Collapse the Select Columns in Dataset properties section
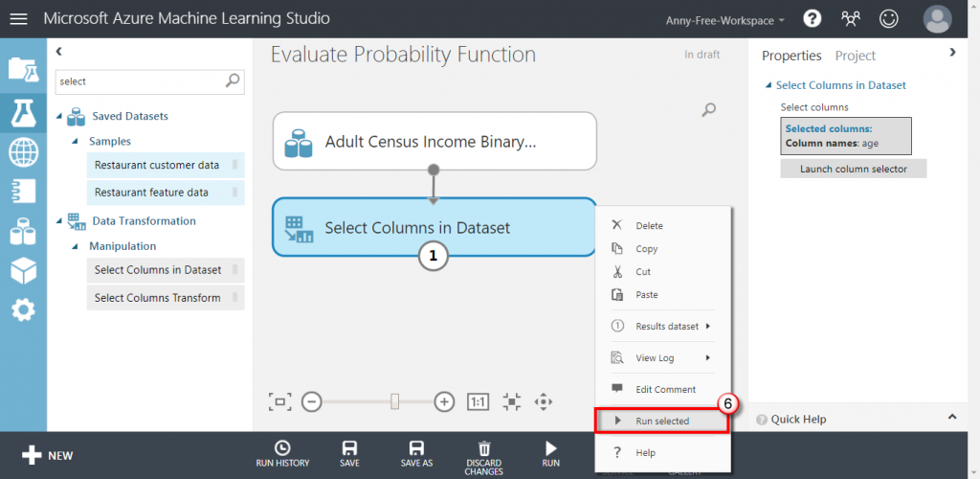The height and width of the screenshot is (479, 980). tap(768, 85)
